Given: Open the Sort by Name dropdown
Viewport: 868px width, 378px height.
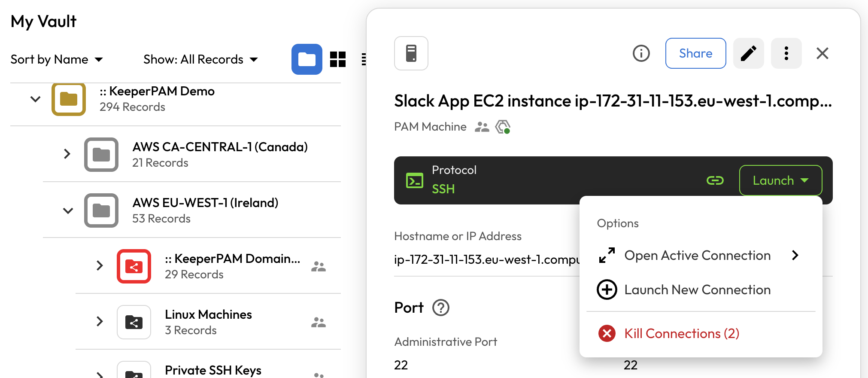Looking at the screenshot, I should tap(57, 59).
